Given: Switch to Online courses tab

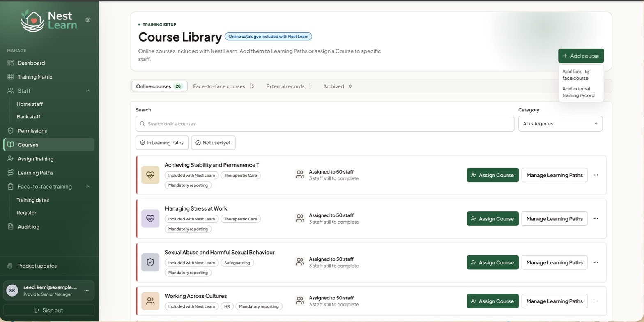Looking at the screenshot, I should point(159,86).
